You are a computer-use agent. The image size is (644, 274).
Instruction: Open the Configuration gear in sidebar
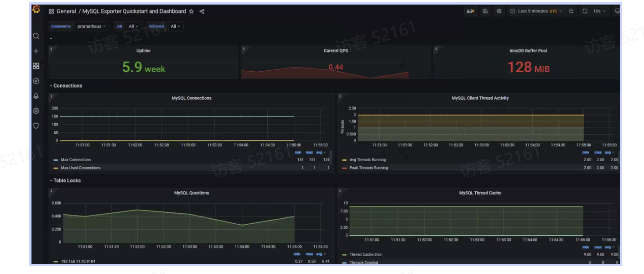pyautogui.click(x=36, y=111)
